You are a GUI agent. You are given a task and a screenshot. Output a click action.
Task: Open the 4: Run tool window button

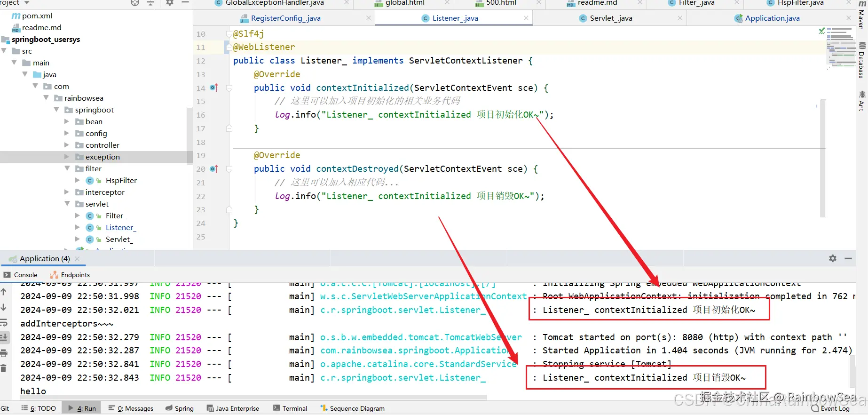[82, 408]
